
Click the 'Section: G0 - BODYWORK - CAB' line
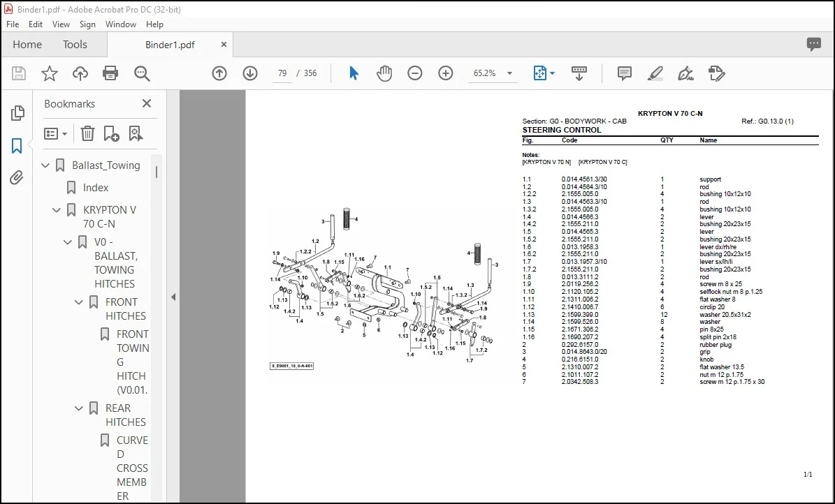tap(574, 121)
